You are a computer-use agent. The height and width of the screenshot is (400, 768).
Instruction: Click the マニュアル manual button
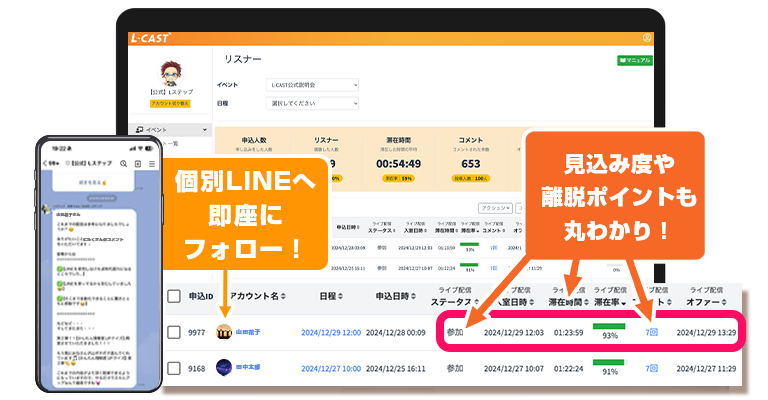coord(635,61)
